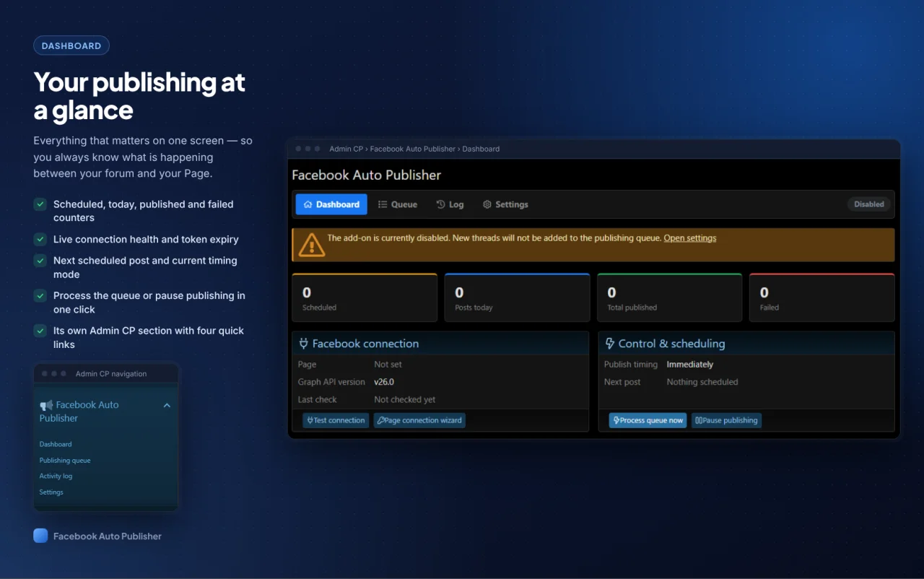Click the home icon on Dashboard tab
Image resolution: width=924 pixels, height=579 pixels.
pyautogui.click(x=308, y=204)
